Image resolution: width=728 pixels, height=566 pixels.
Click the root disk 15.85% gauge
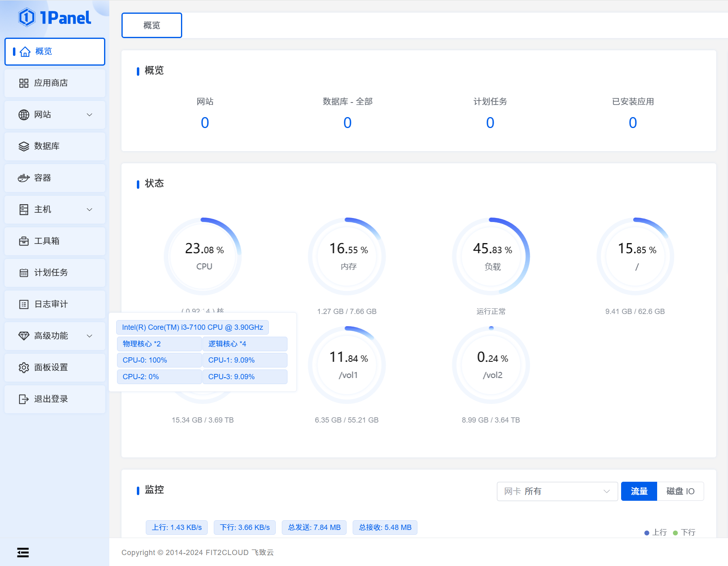coord(635,256)
